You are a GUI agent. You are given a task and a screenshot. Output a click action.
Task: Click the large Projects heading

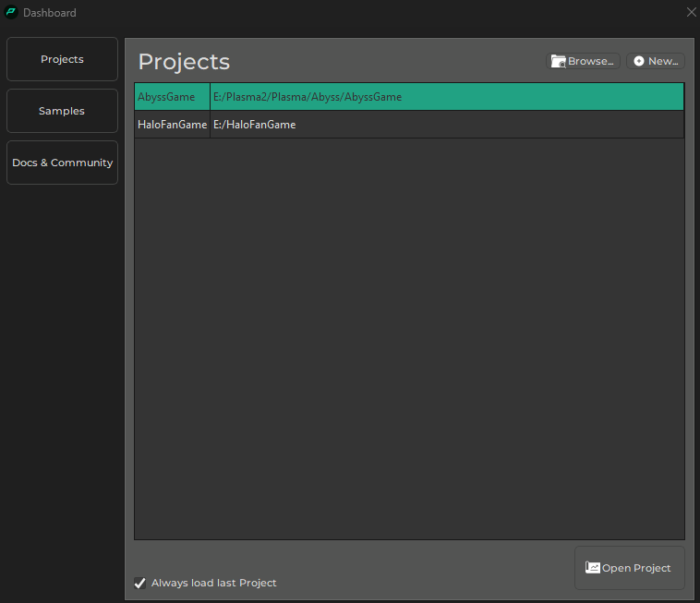tap(184, 62)
